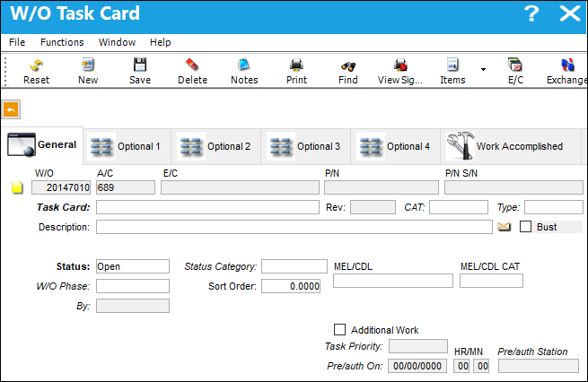
Task: Open the Window menu
Action: click(117, 42)
